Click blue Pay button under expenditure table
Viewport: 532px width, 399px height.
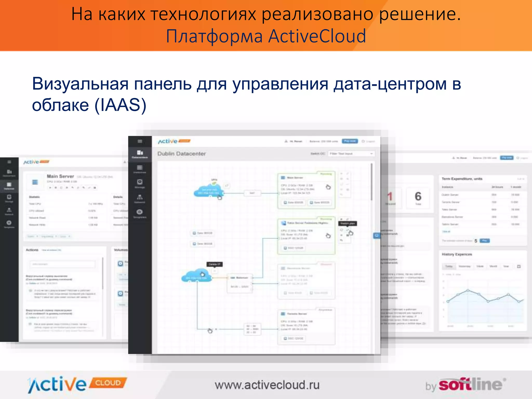tap(484, 241)
